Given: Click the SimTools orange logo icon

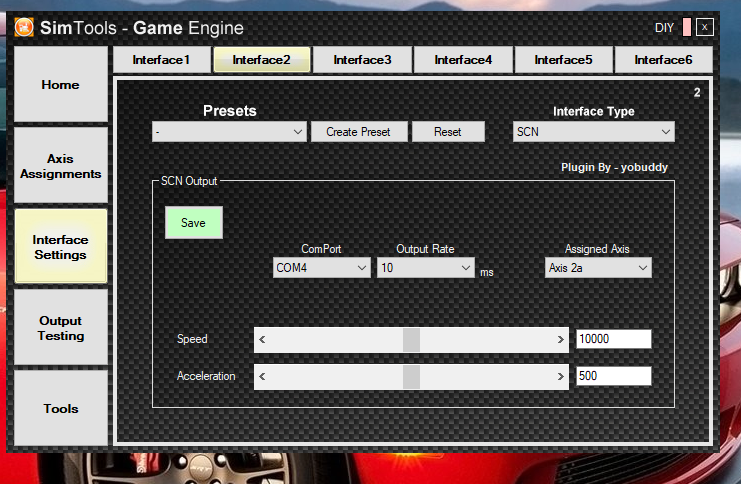Looking at the screenshot, I should coord(24,27).
